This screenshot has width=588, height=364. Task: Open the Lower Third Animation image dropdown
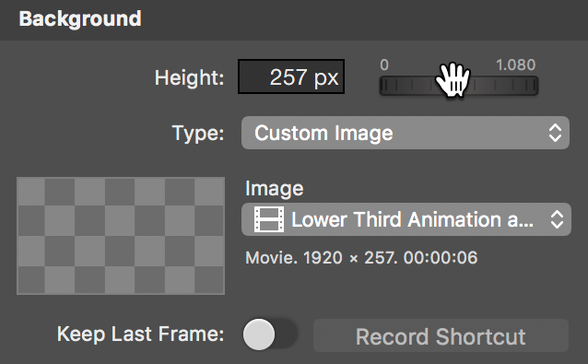pos(406,219)
